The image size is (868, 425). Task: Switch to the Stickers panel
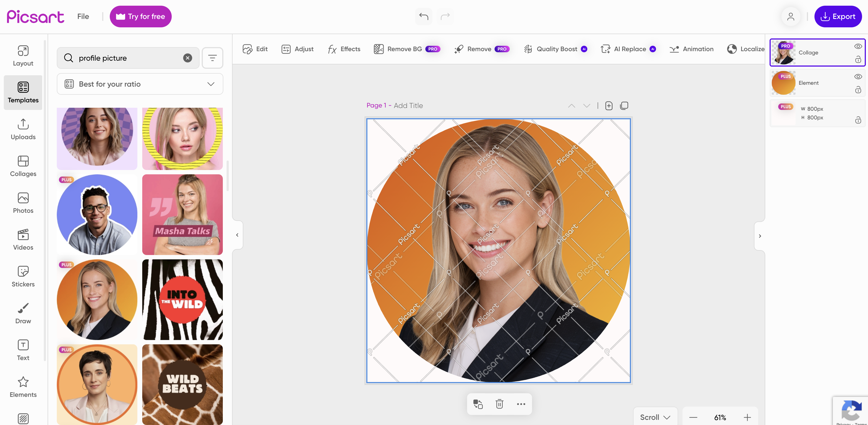pyautogui.click(x=23, y=276)
